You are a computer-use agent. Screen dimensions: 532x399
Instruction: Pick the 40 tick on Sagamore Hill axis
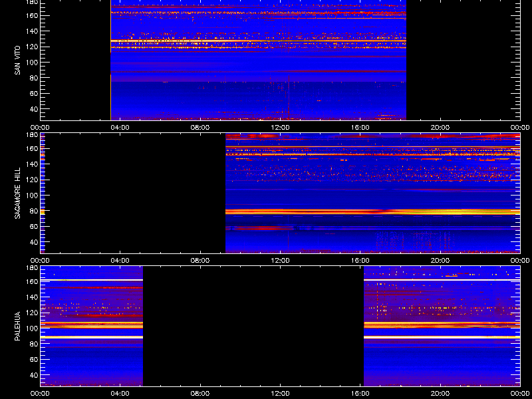point(34,242)
